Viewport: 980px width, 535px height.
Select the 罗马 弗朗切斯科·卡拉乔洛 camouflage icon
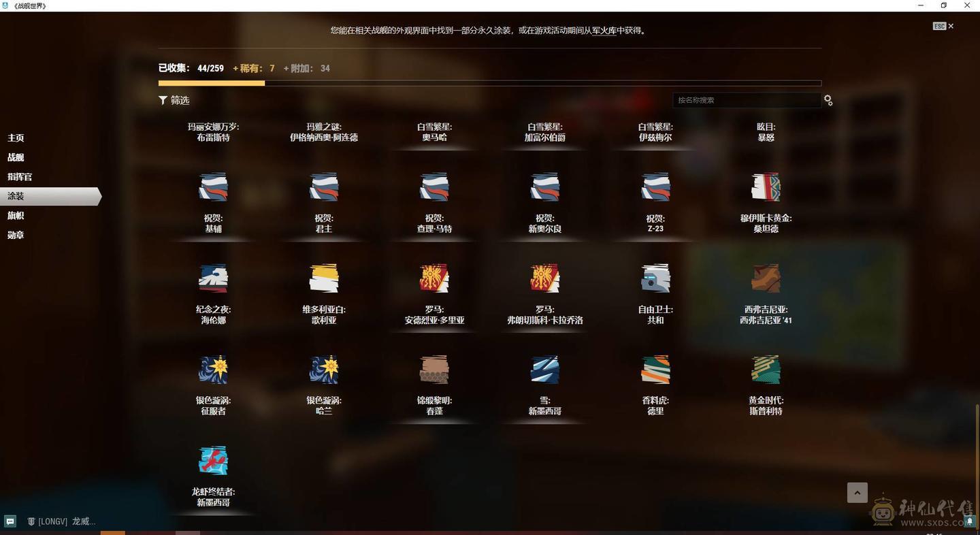544,278
